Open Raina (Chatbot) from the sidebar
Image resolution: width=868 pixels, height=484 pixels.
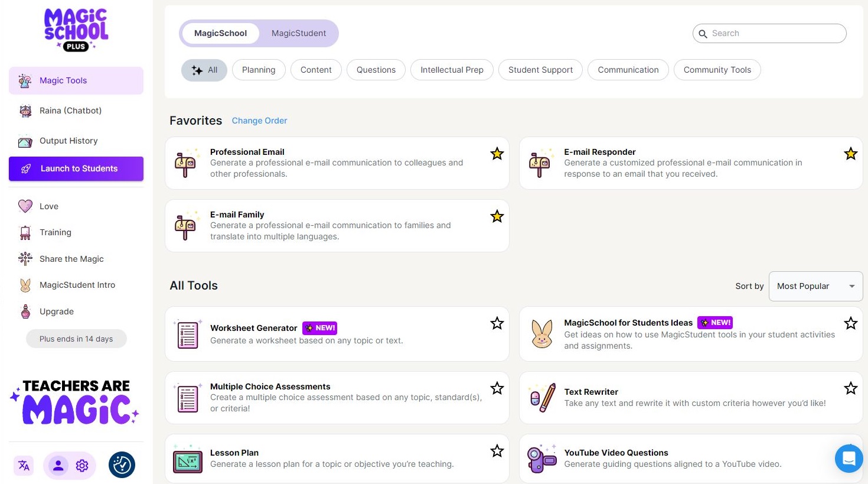point(70,111)
